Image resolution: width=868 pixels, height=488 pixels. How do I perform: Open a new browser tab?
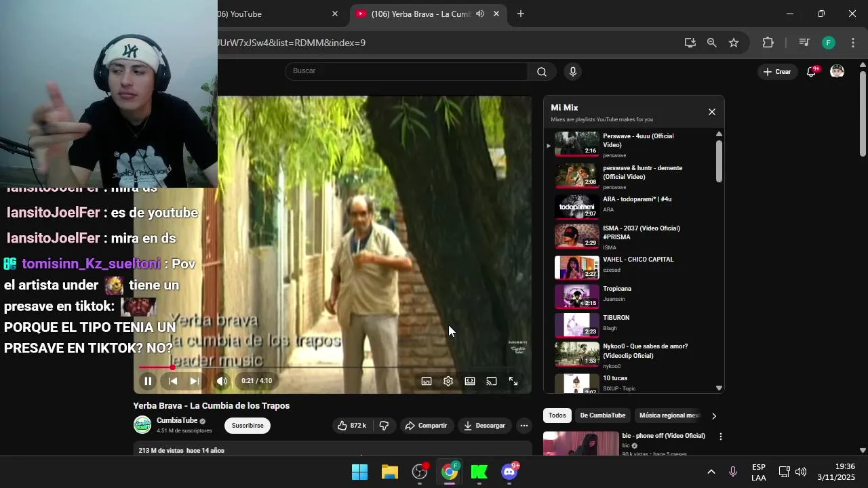click(521, 14)
